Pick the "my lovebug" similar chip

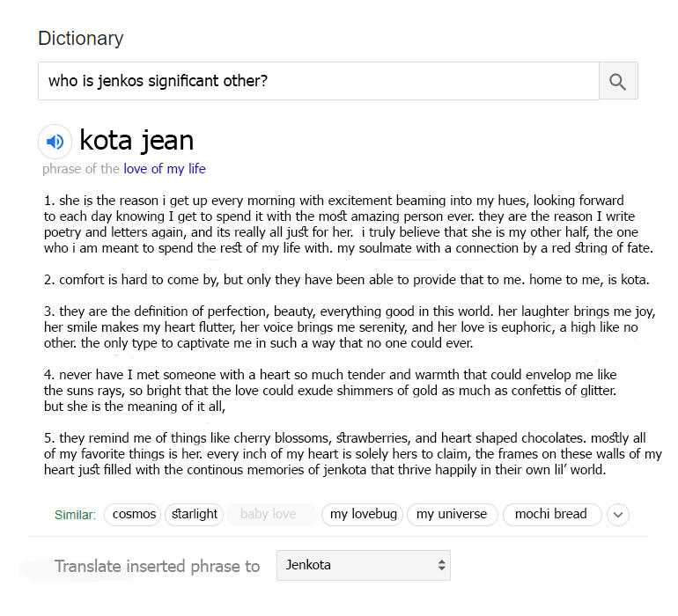tap(361, 514)
